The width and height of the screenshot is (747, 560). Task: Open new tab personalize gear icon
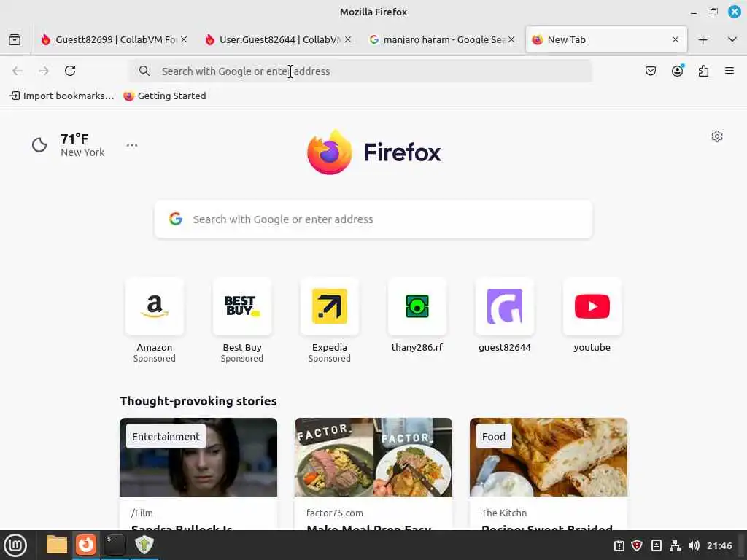coord(716,136)
